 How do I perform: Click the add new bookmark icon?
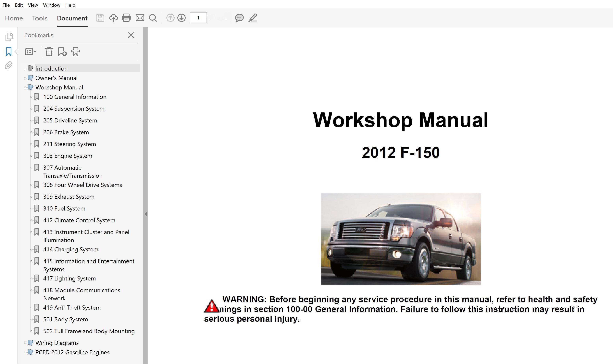pos(62,51)
